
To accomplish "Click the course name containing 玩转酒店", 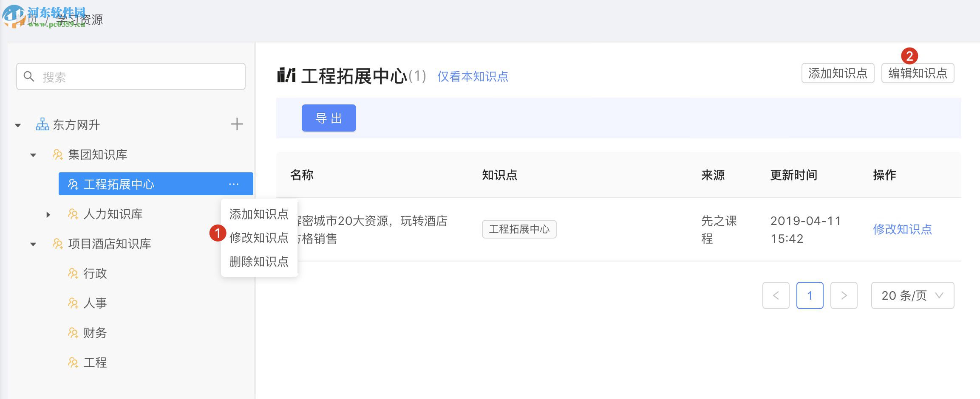I will tap(372, 230).
